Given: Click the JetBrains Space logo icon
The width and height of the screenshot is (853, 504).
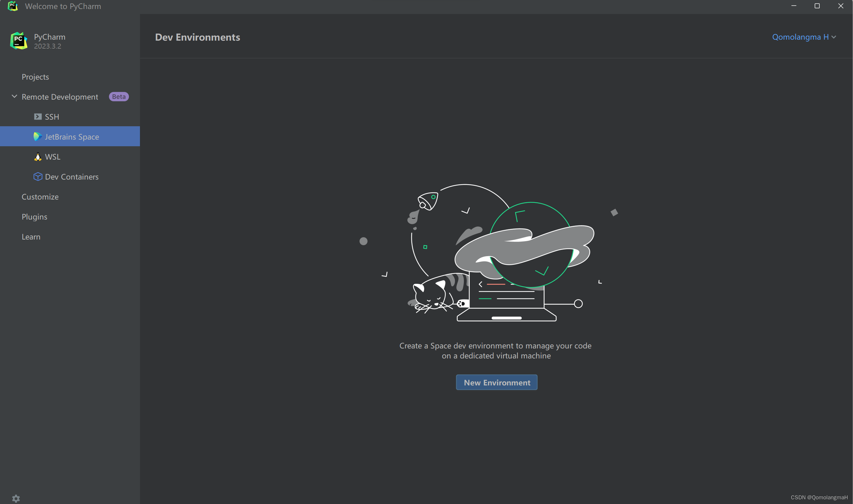Looking at the screenshot, I should pos(37,136).
